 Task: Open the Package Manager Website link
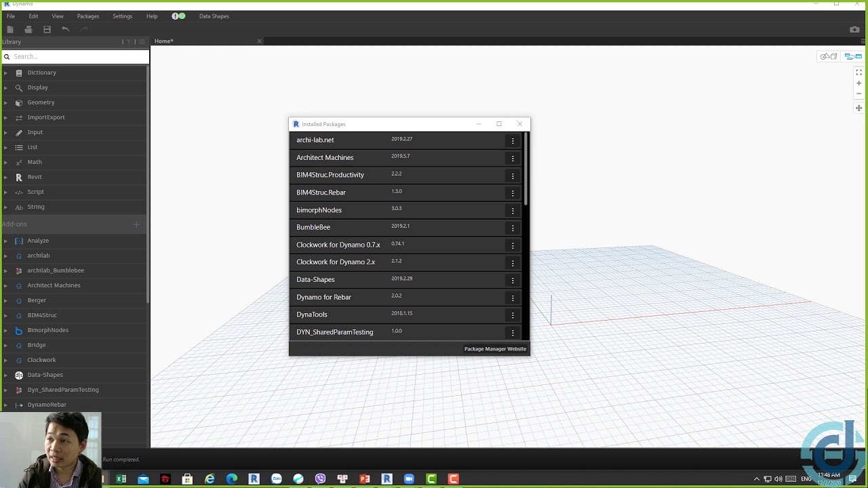[495, 349]
